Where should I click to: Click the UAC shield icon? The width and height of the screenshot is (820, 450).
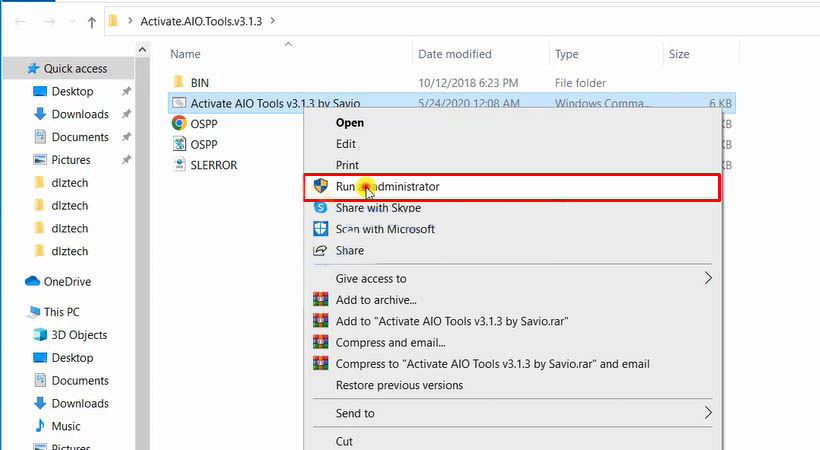(321, 186)
